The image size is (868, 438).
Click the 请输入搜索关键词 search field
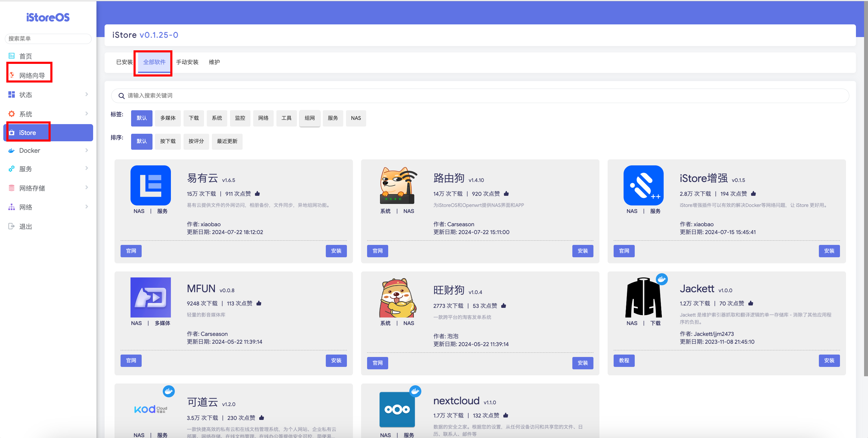[480, 95]
